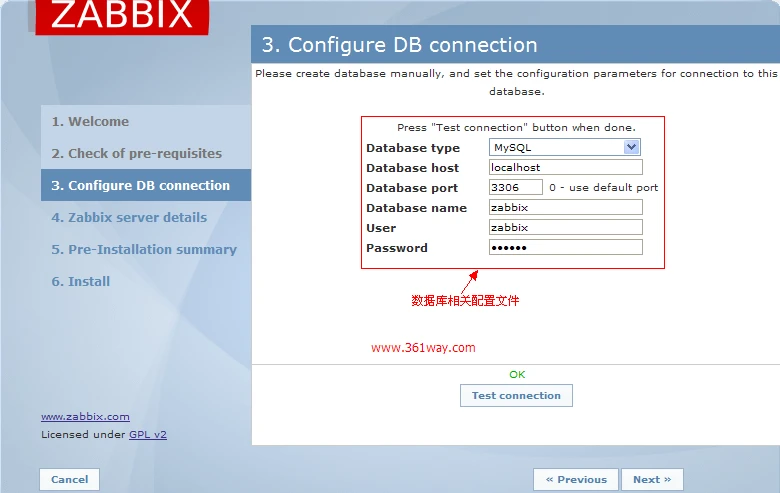Select step 5. Pre-Installation summary
The width and height of the screenshot is (780, 493).
click(x=144, y=249)
